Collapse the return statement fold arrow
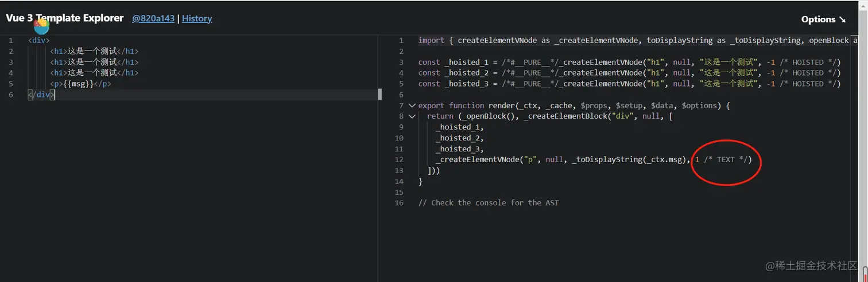The image size is (868, 282). point(412,116)
